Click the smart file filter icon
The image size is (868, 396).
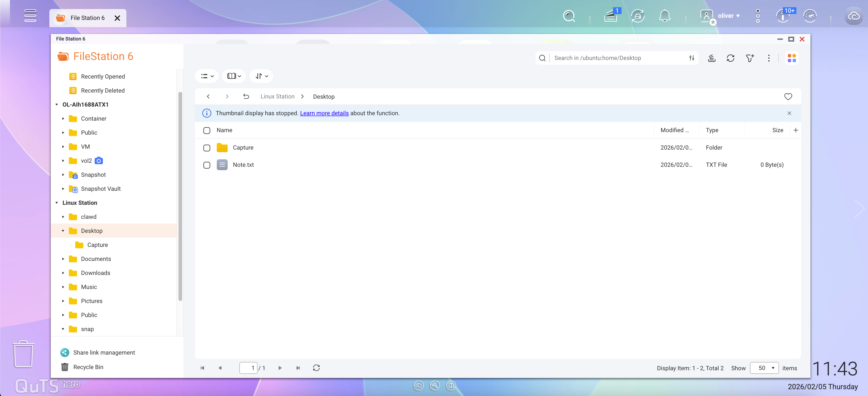(749, 58)
